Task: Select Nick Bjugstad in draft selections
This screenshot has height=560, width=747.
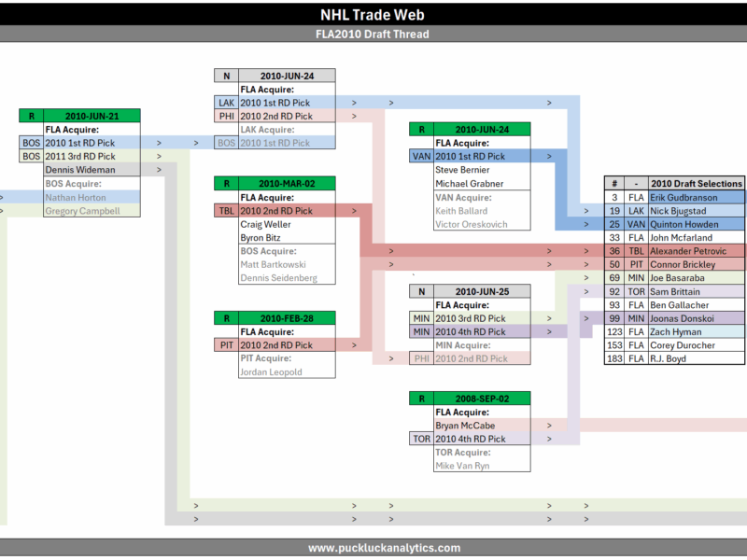Action: coord(697,211)
